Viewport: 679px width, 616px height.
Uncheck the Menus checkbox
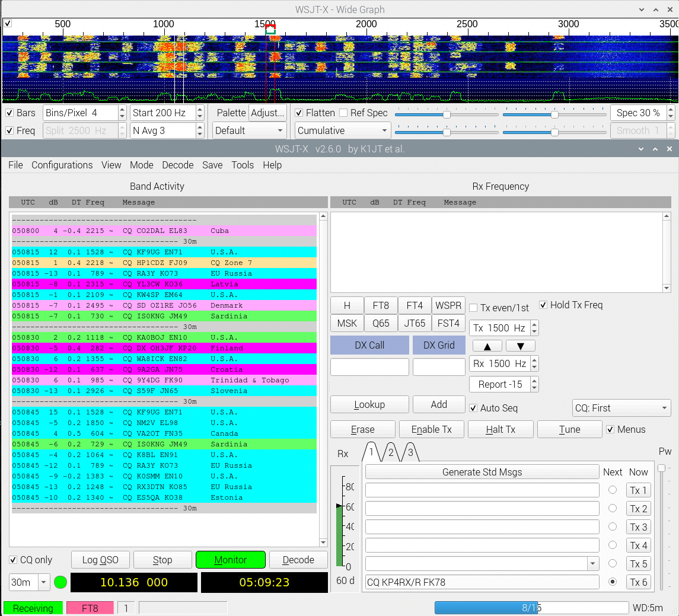pos(610,429)
